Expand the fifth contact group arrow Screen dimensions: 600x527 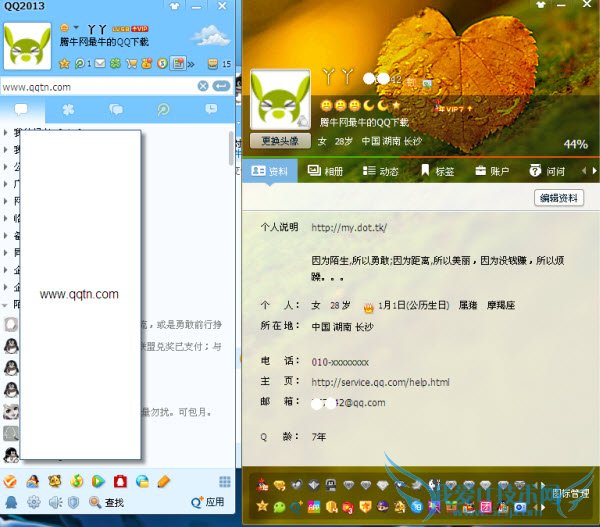(x=5, y=201)
